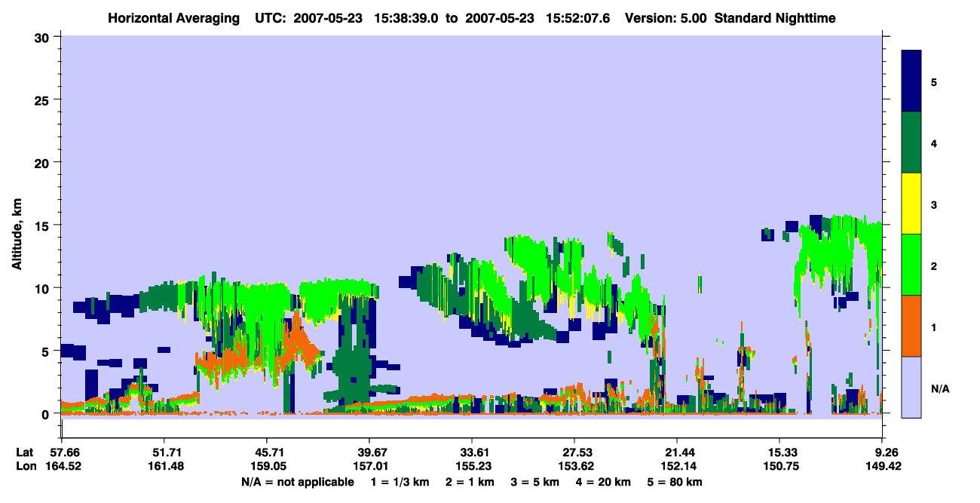This screenshot has height=503, width=980.
Task: Click the dark green colorbar segment labeled 4
Action: coord(911,143)
